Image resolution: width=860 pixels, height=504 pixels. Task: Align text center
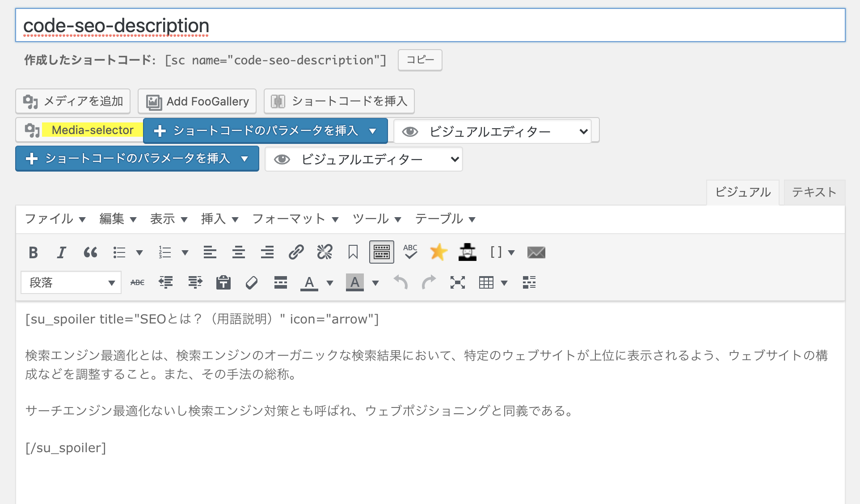tap(239, 252)
